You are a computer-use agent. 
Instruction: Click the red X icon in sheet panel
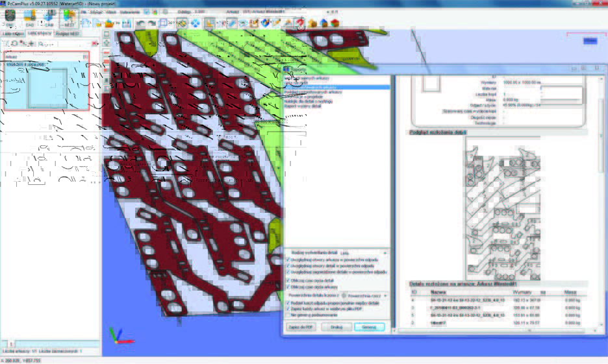coord(94,43)
